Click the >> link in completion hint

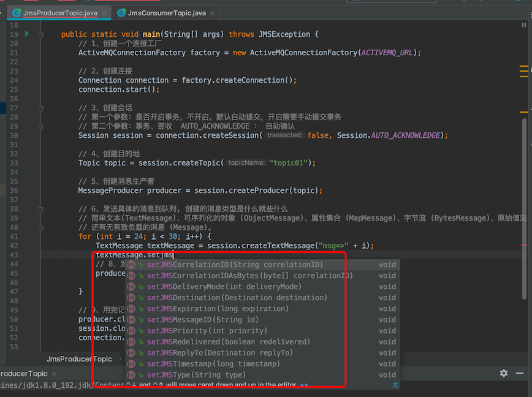(x=304, y=385)
